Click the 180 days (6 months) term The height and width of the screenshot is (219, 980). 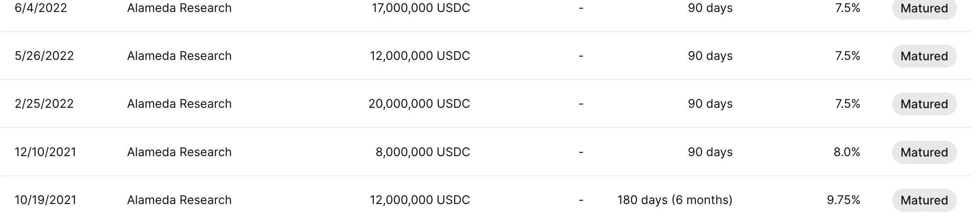pos(675,200)
